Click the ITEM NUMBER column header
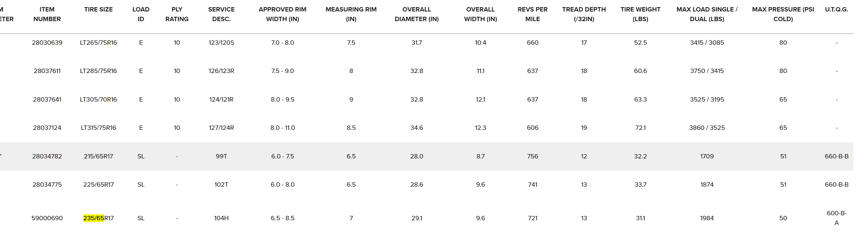The image size is (868, 237). point(47,14)
